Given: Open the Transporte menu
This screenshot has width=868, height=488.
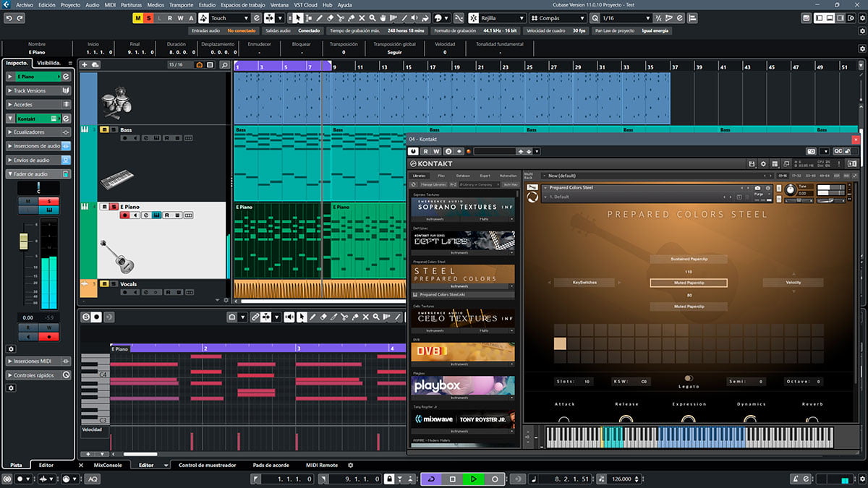Looking at the screenshot, I should click(181, 4).
